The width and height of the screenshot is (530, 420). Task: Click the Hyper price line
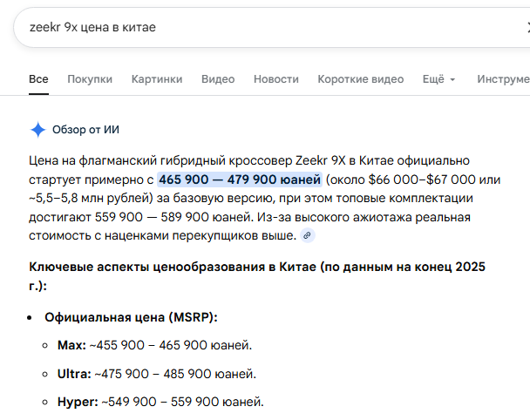click(x=160, y=402)
